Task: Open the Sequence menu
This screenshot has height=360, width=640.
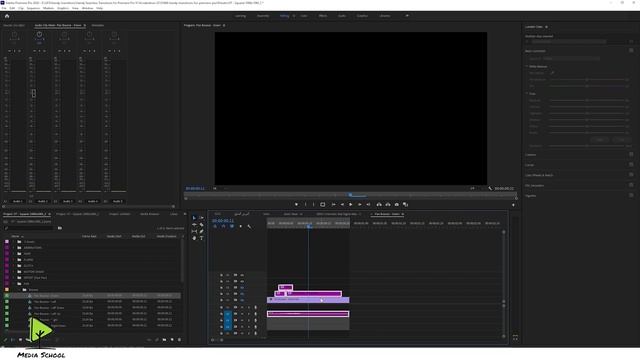Action: [x=33, y=8]
